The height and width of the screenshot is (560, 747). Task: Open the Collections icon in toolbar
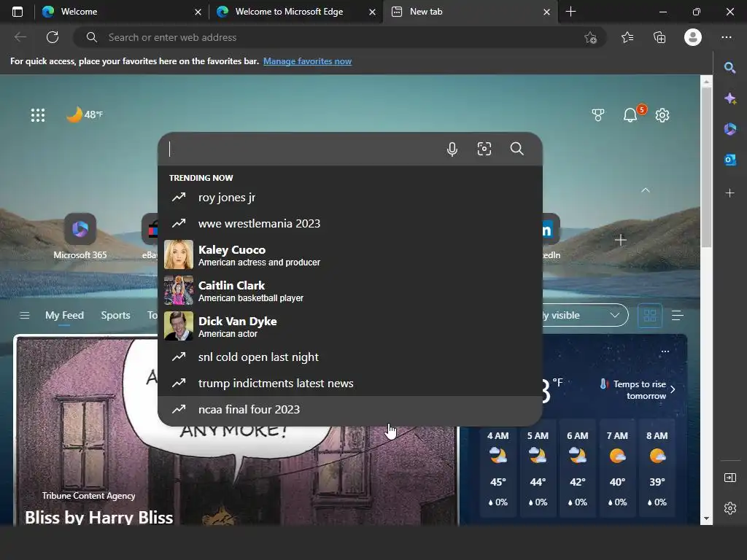(659, 37)
